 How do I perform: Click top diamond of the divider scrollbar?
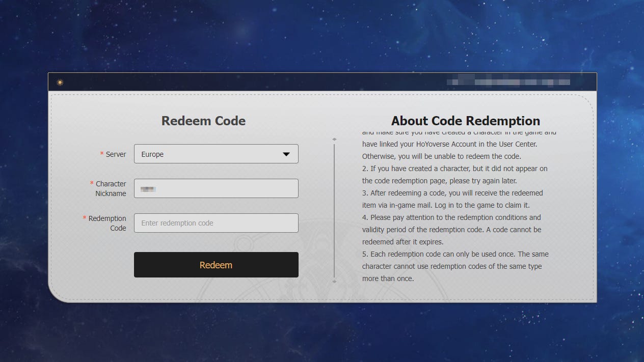pyautogui.click(x=334, y=139)
